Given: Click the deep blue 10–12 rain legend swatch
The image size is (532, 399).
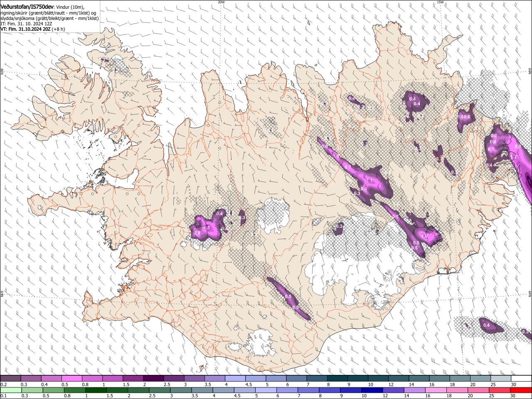Looking at the screenshot, I should coord(372,390).
